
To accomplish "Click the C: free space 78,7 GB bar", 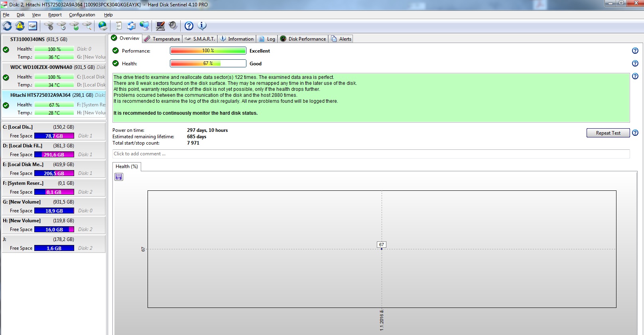I will tap(54, 136).
